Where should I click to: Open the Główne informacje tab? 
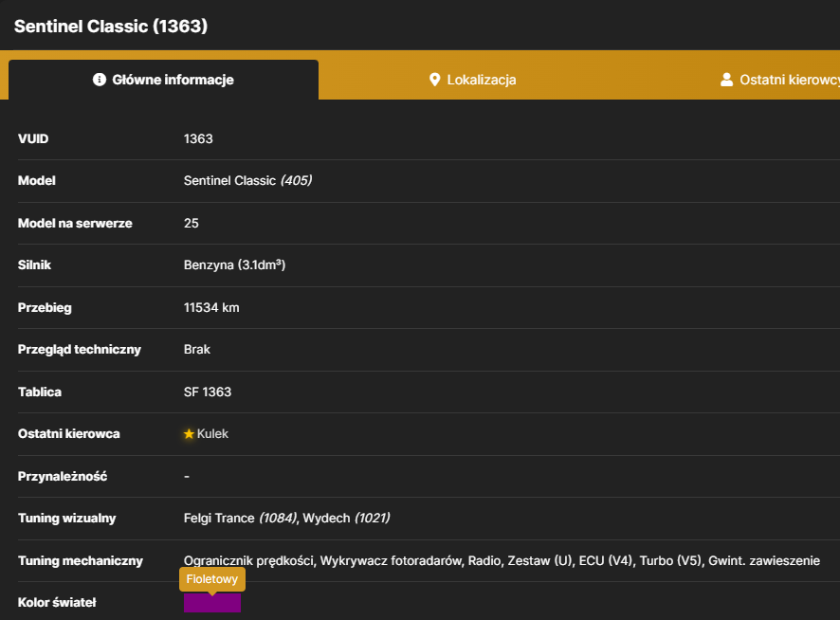[163, 80]
